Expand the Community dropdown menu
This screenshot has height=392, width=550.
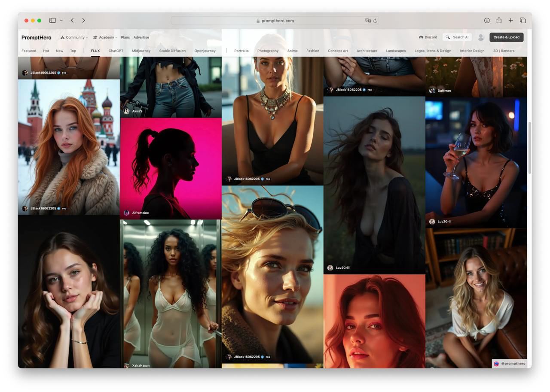[x=74, y=37]
